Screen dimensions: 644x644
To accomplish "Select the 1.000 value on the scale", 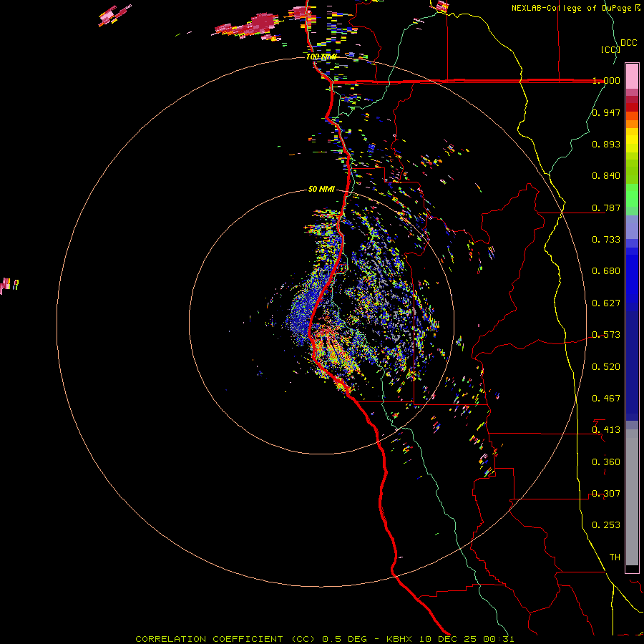I will (606, 80).
